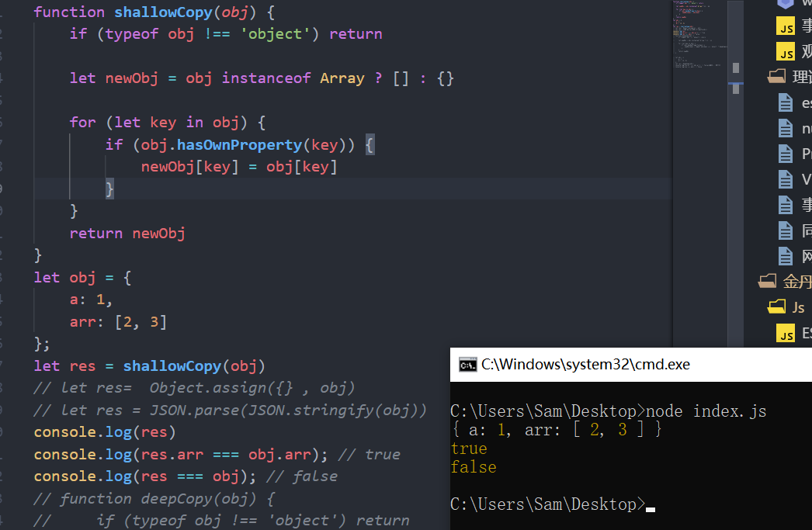Click the '// true' trailing comment
This screenshot has height=530, width=812.
[370, 455]
